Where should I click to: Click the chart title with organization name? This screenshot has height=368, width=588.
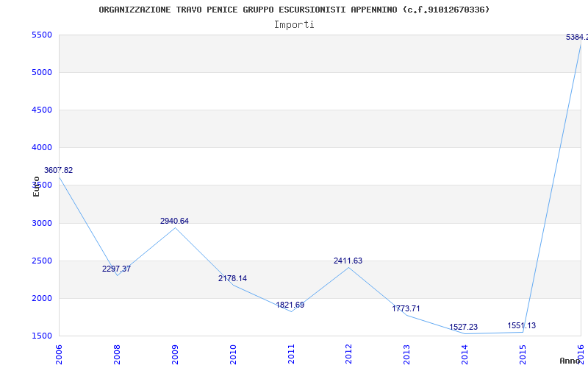(x=294, y=10)
